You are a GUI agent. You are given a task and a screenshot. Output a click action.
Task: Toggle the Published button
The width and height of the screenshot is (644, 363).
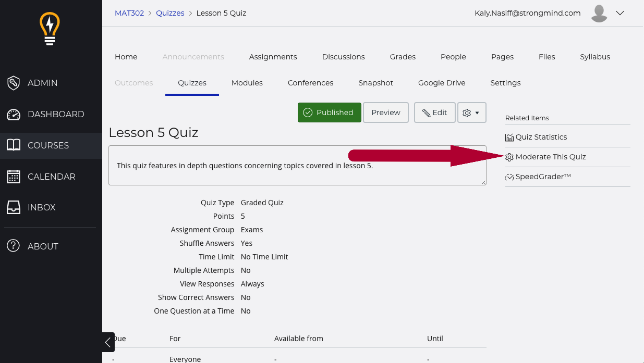[330, 112]
